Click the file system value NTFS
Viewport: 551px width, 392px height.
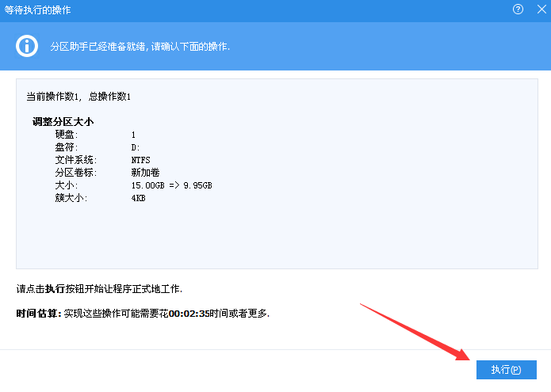[x=140, y=160]
